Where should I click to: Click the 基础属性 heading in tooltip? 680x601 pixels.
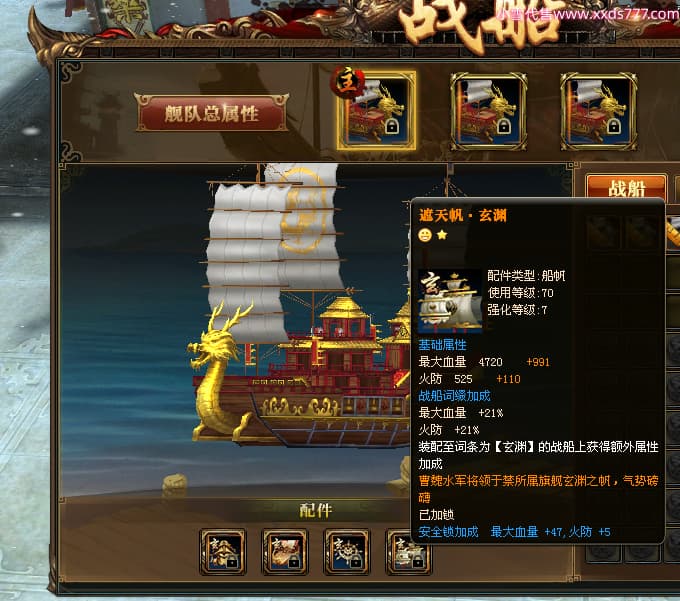(442, 345)
